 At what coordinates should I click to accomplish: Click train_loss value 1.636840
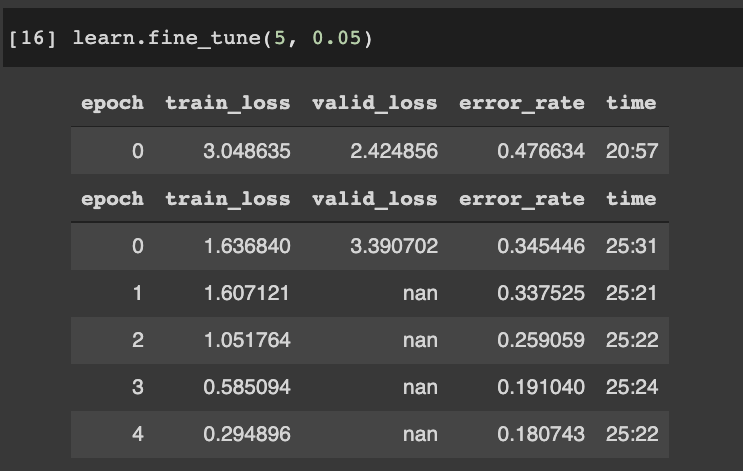[x=247, y=246]
